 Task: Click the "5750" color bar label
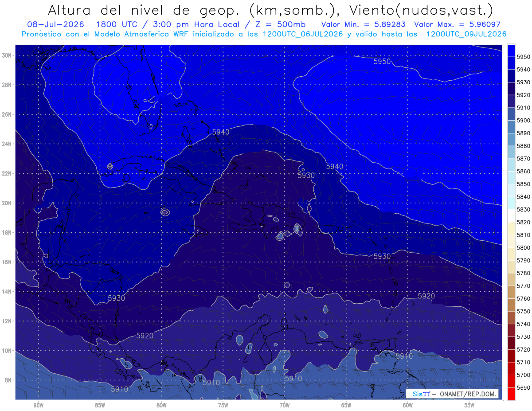pos(523,311)
